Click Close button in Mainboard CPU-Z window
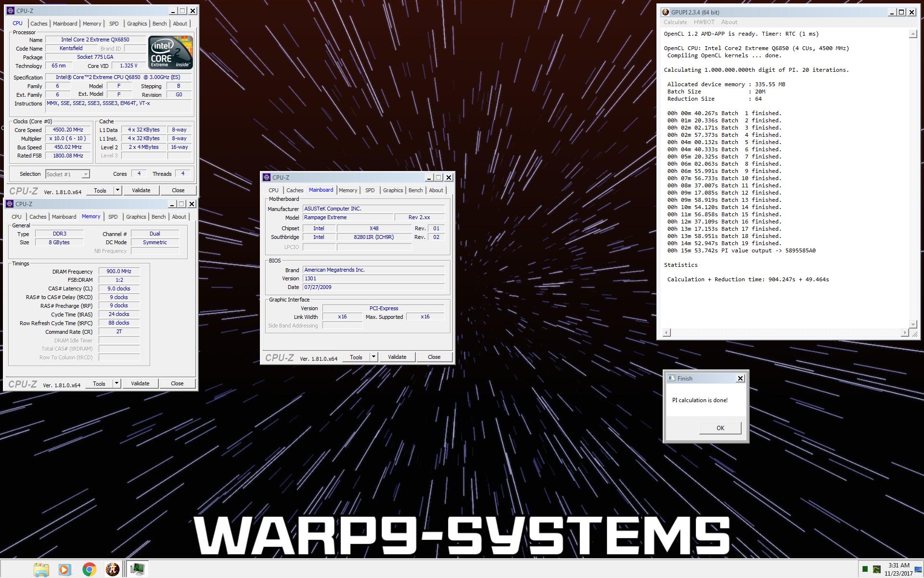The width and height of the screenshot is (924, 578). 434,357
